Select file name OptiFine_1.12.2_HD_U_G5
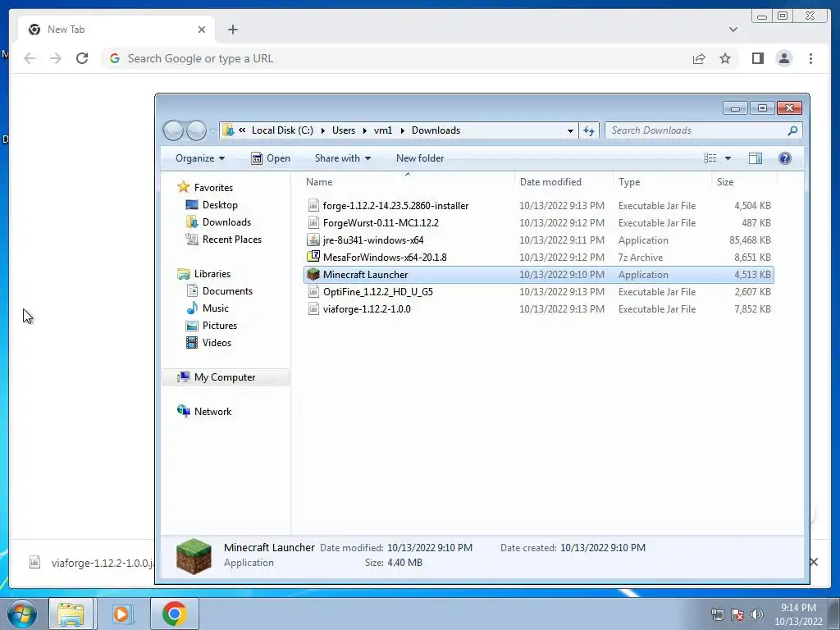 (377, 292)
